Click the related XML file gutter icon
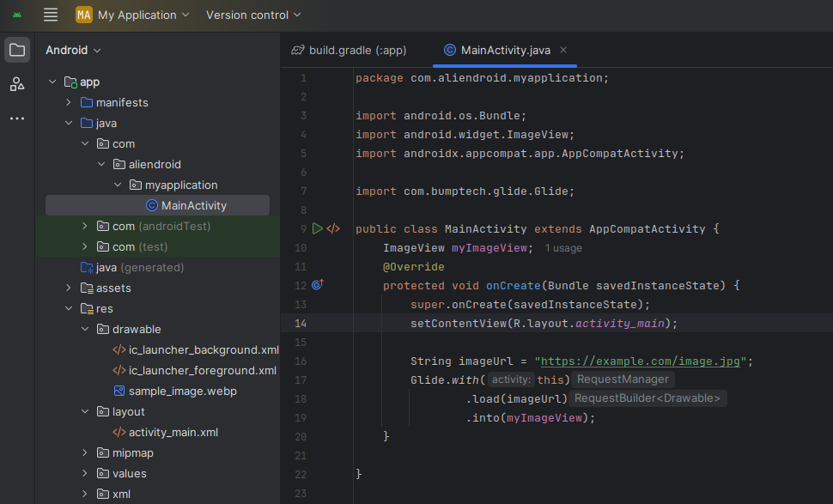The height and width of the screenshot is (504, 833). [333, 228]
